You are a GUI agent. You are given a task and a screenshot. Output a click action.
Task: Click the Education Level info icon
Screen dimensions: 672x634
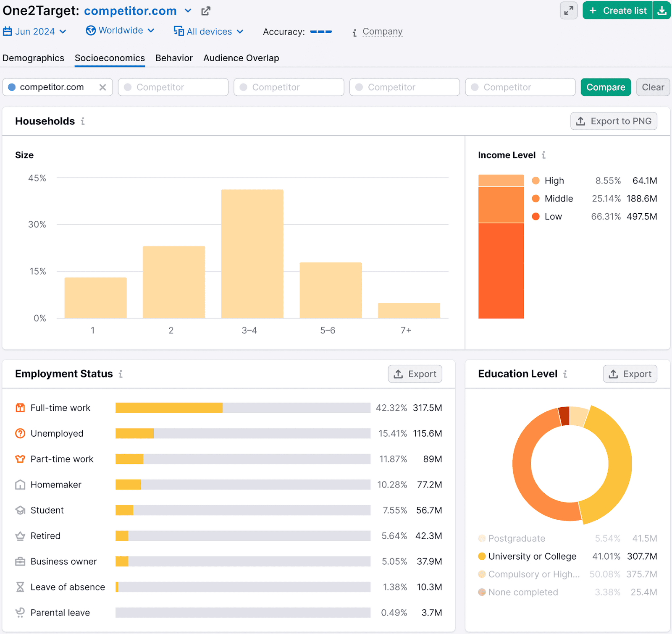pos(565,374)
